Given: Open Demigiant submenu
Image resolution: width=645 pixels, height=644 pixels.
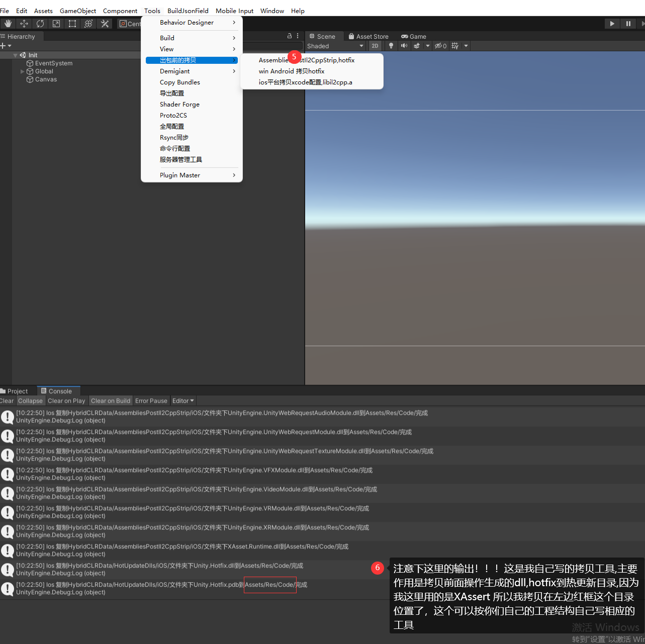Looking at the screenshot, I should click(192, 71).
